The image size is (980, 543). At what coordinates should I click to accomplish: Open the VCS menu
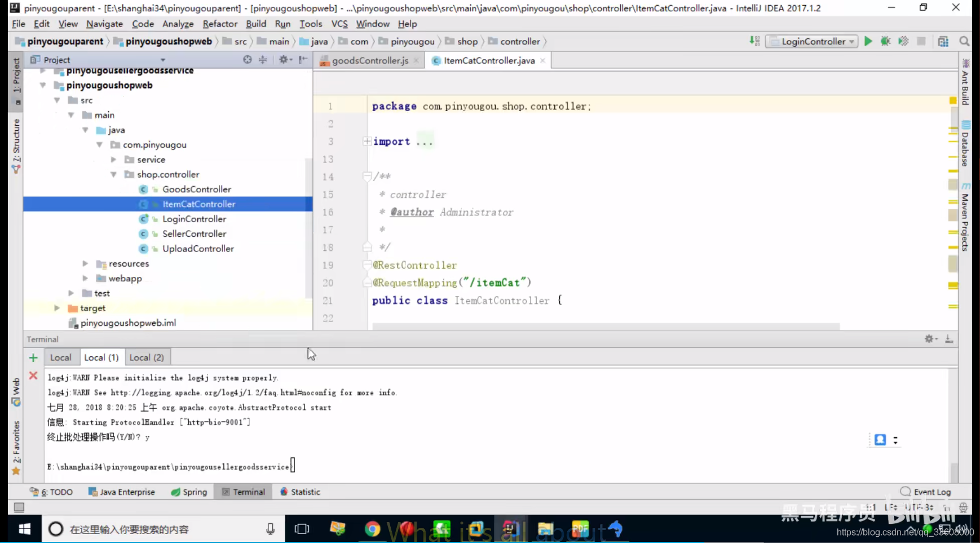click(x=339, y=24)
